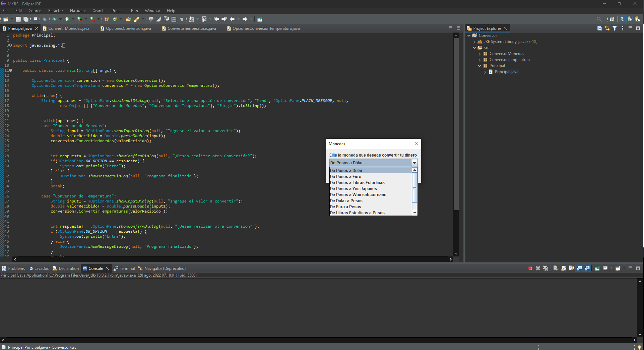Toggle Show Console on standard error change
Screen dimensions: 644x350
tap(587, 269)
